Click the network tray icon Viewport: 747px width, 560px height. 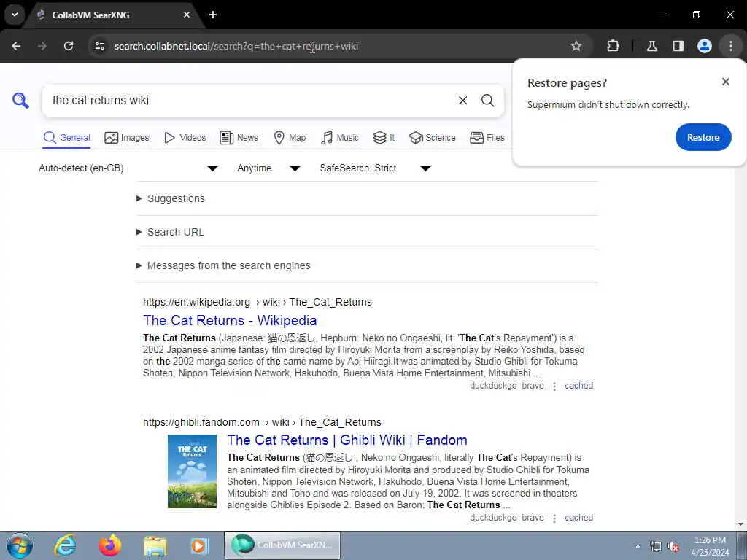656,546
